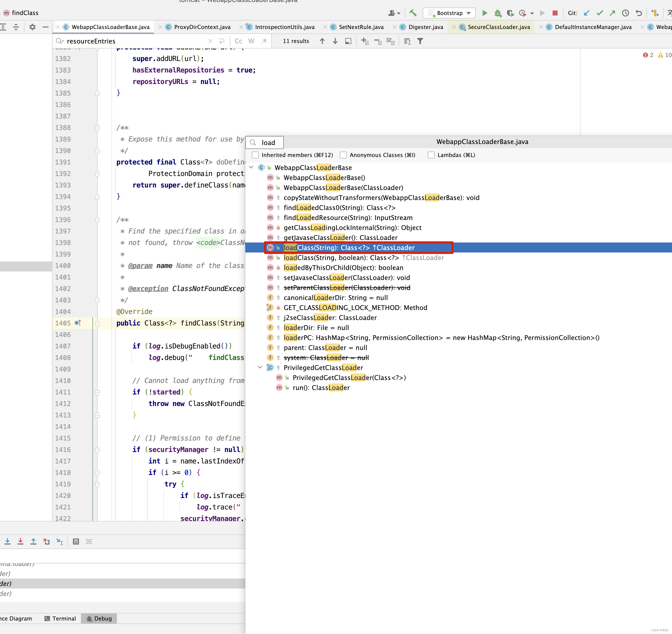Switch to SetNextRule.java tab
Viewport: 672px width, 634px height.
(361, 27)
